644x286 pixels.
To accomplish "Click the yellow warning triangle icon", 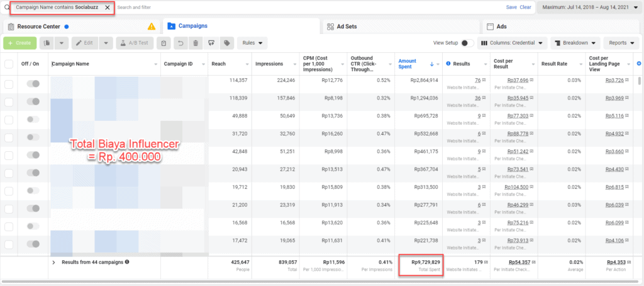I will point(151,26).
